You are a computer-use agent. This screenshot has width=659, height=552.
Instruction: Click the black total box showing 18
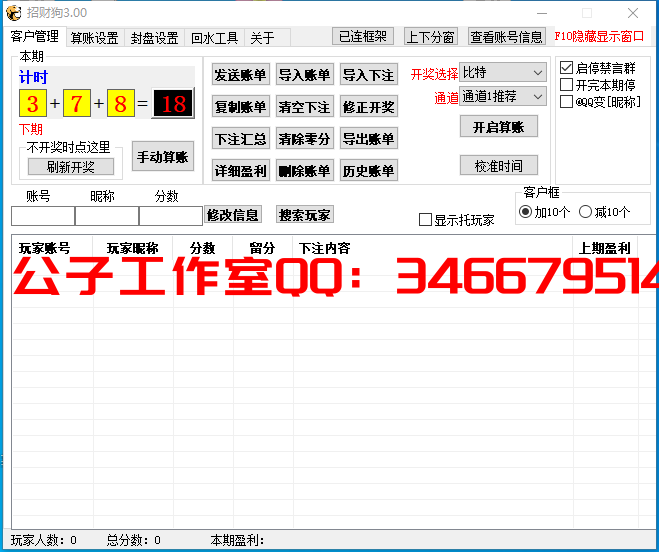pos(173,103)
